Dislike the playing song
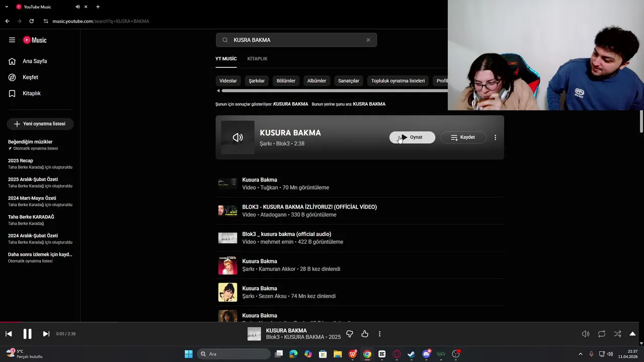Image resolution: width=644 pixels, height=362 pixels. coord(350,334)
